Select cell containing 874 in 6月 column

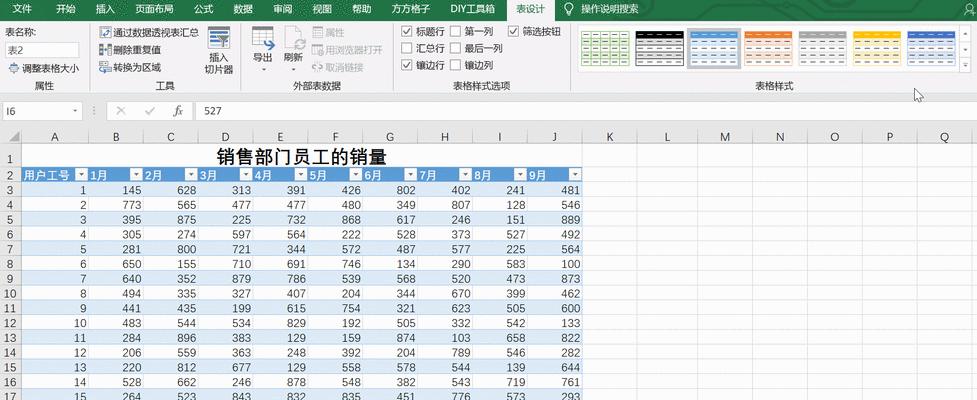pos(390,338)
